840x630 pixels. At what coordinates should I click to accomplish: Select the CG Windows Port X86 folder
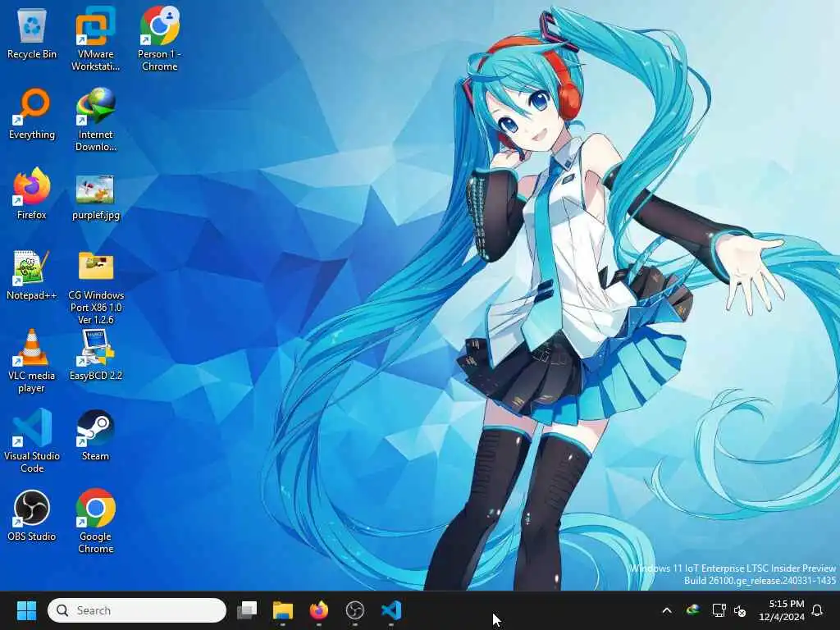[x=95, y=286]
